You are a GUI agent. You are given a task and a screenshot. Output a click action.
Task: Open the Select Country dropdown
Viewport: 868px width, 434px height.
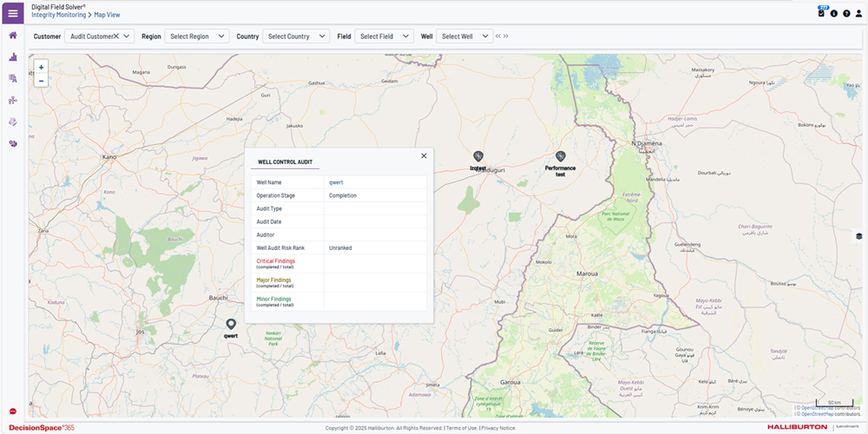click(x=296, y=36)
